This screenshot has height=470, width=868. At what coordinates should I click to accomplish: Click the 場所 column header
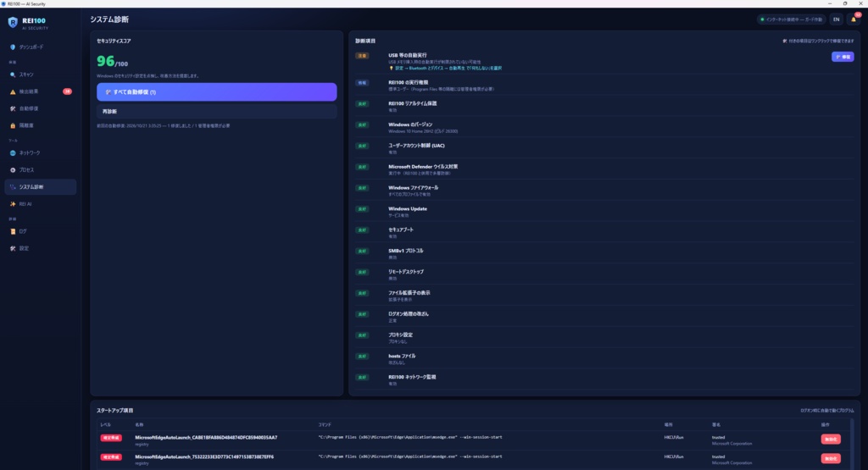tap(669, 424)
